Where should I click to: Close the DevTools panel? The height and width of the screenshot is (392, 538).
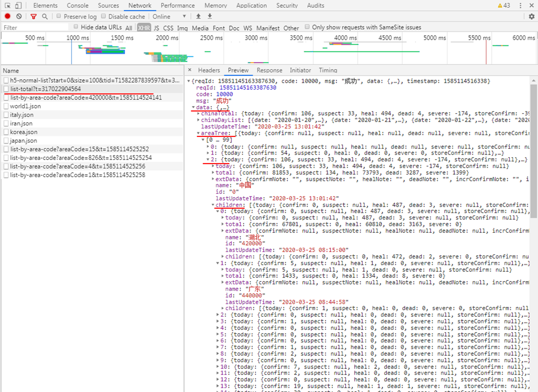[532, 5]
